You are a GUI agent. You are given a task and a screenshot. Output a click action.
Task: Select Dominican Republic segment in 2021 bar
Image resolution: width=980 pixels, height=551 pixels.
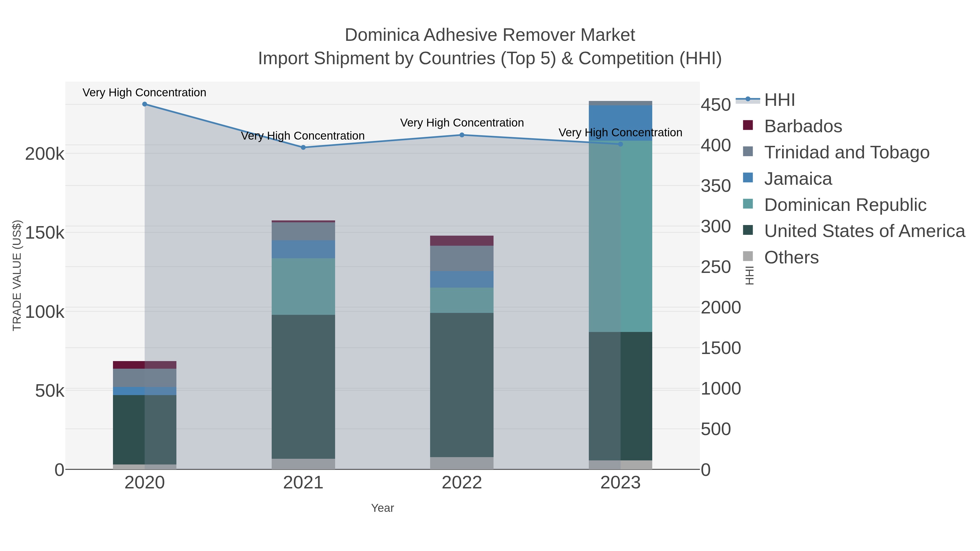pos(303,287)
